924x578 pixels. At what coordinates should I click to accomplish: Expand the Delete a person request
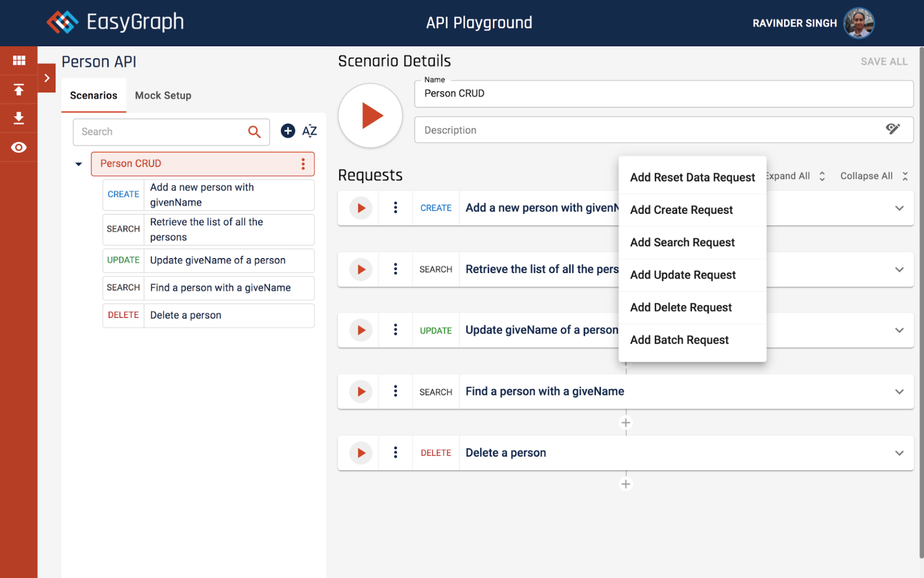pyautogui.click(x=899, y=453)
